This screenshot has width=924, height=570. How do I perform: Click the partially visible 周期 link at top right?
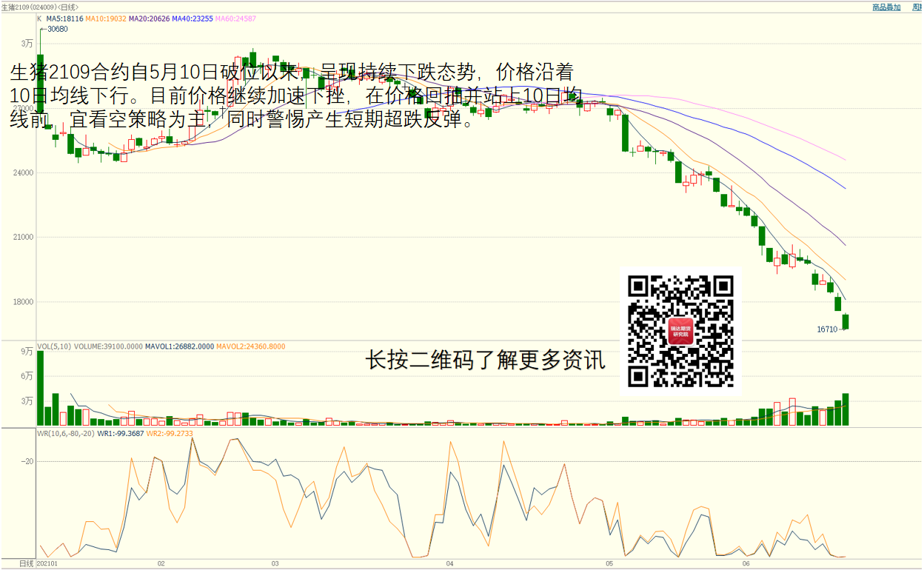[918, 7]
